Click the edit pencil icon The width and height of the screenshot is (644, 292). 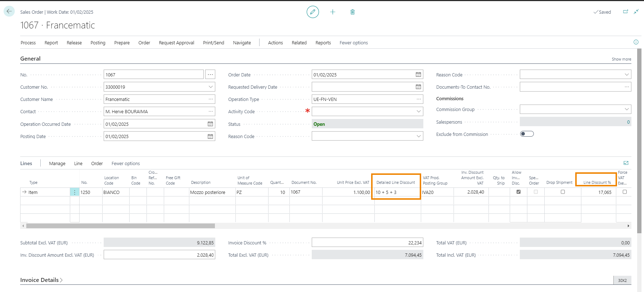pyautogui.click(x=313, y=12)
